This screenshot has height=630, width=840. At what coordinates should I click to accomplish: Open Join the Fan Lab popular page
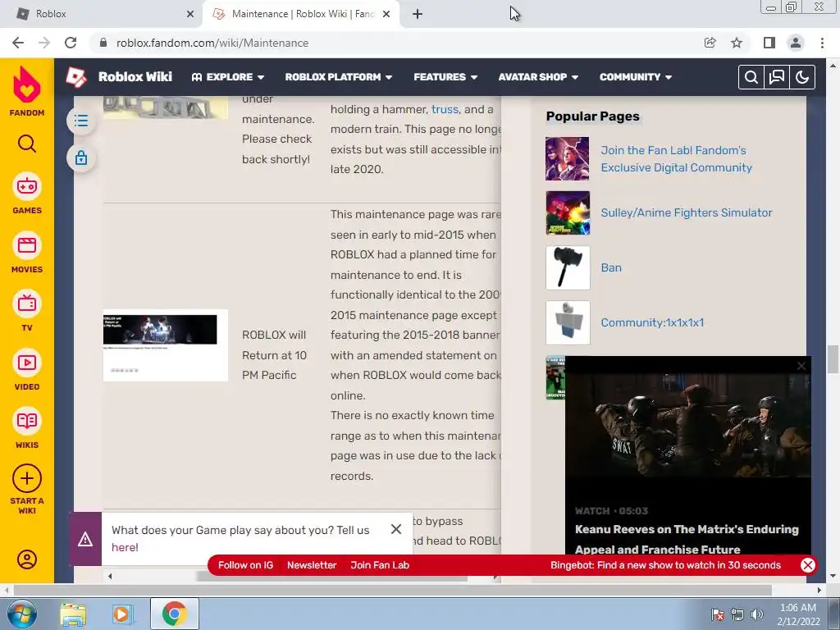676,159
